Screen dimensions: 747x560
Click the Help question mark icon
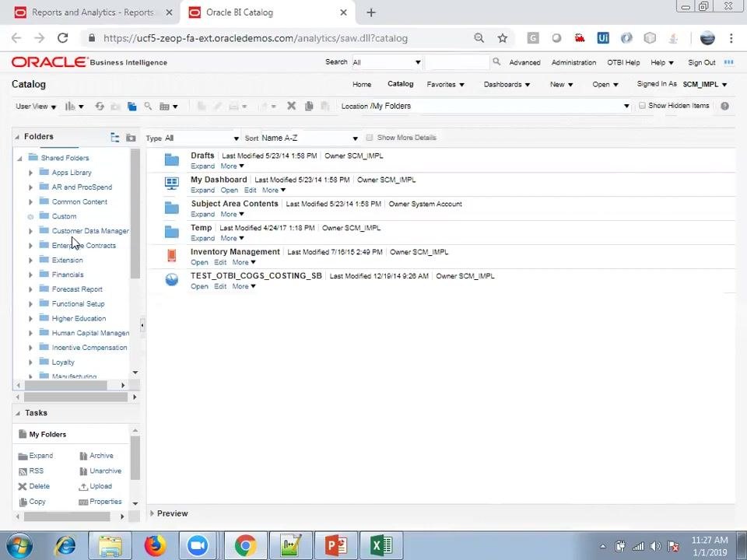tap(724, 107)
